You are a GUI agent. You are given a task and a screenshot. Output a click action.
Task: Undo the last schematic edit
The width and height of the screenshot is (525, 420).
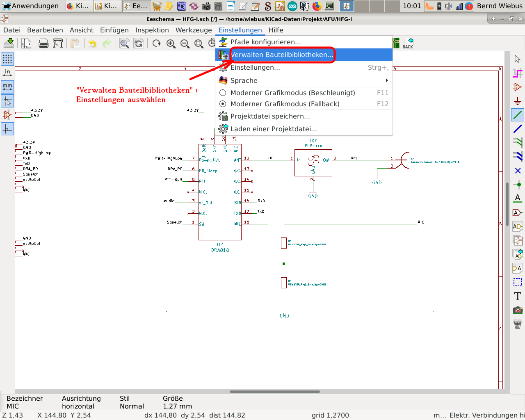tap(93, 43)
